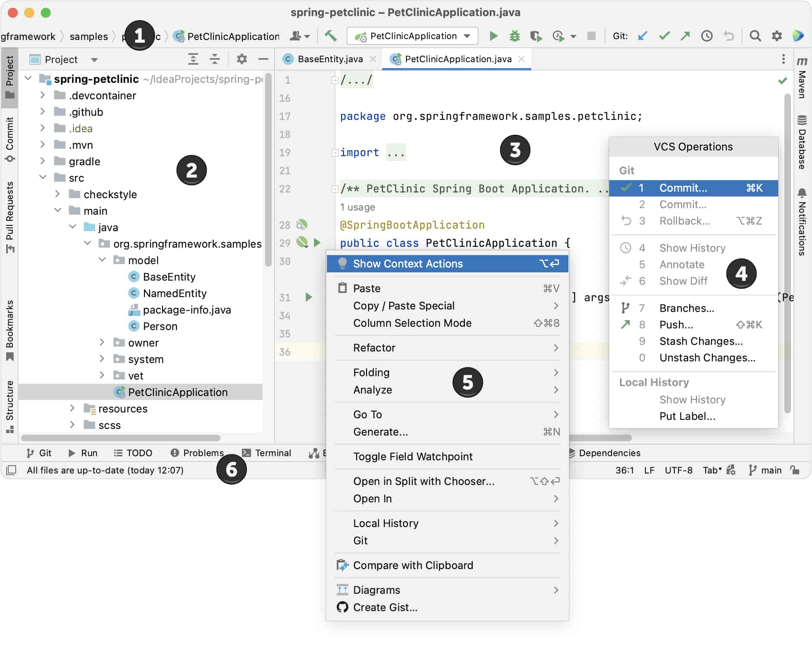Select Show Context Actions in context menu
Viewport: 812px width, 649px height.
(448, 264)
